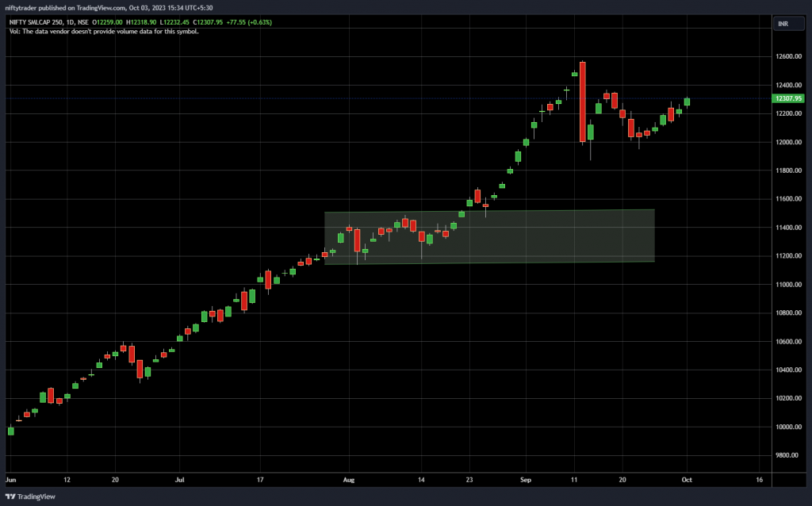
Task: Click the Sep label on time axis
Action: pyautogui.click(x=526, y=480)
